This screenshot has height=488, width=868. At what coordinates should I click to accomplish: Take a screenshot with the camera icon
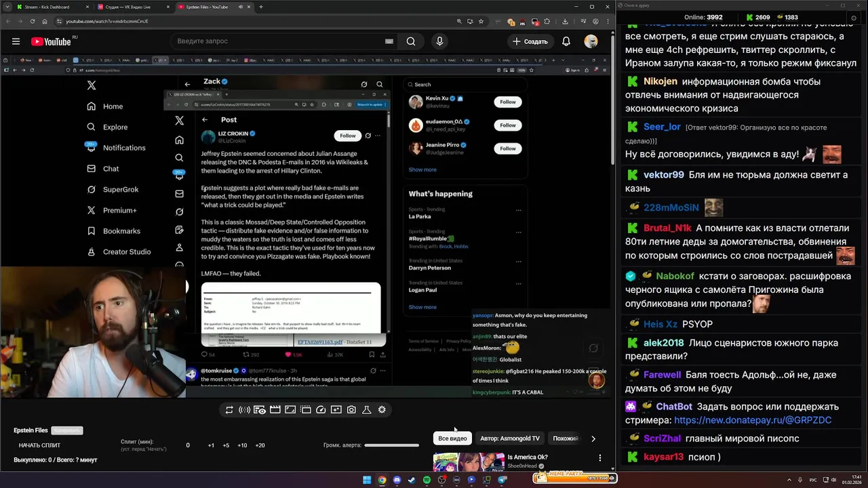tap(351, 410)
